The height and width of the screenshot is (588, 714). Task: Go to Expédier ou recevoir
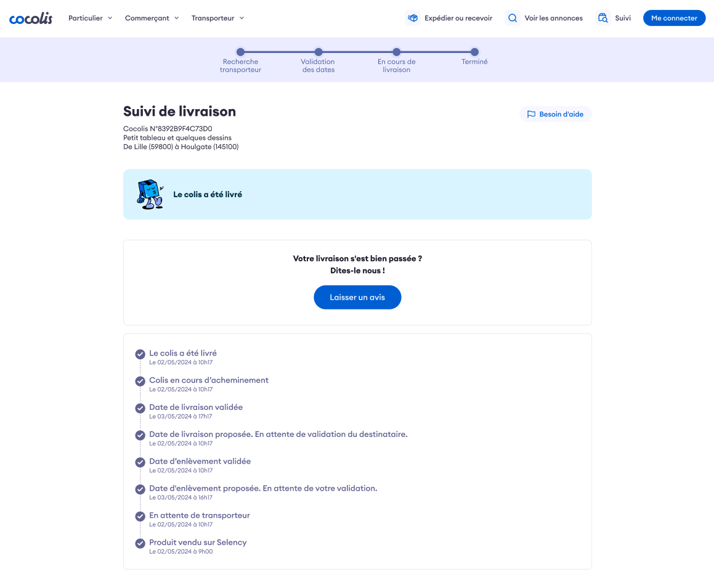[x=458, y=18]
